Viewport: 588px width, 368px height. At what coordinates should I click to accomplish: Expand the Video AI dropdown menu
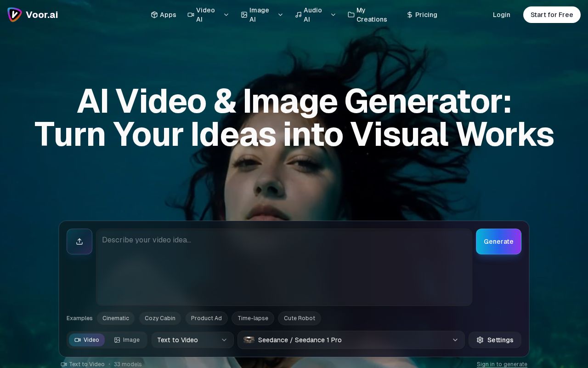(208, 15)
